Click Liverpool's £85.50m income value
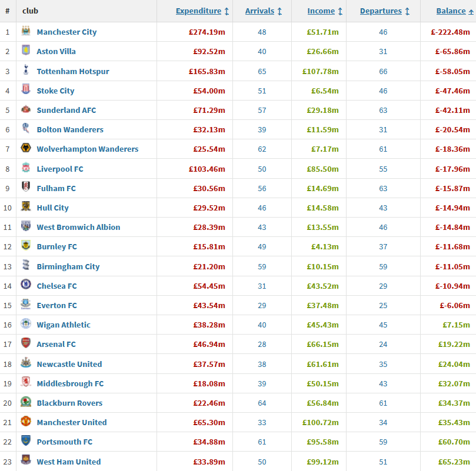 (322, 169)
